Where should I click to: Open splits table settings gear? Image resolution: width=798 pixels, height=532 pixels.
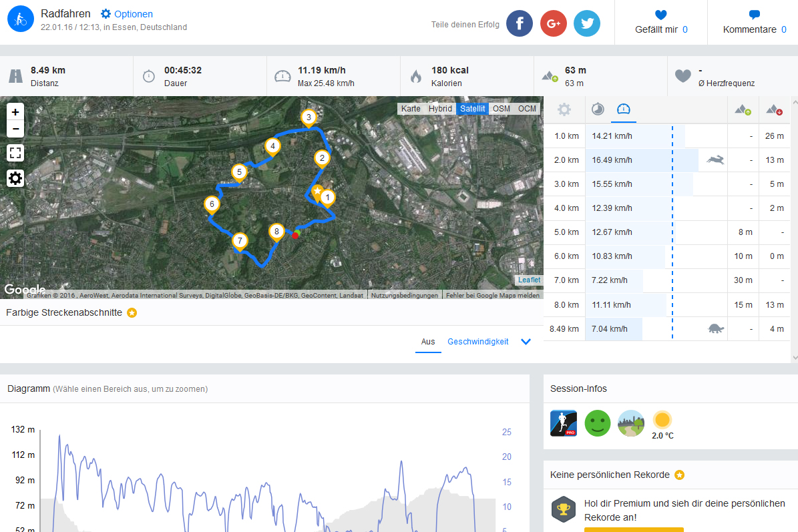click(564, 109)
